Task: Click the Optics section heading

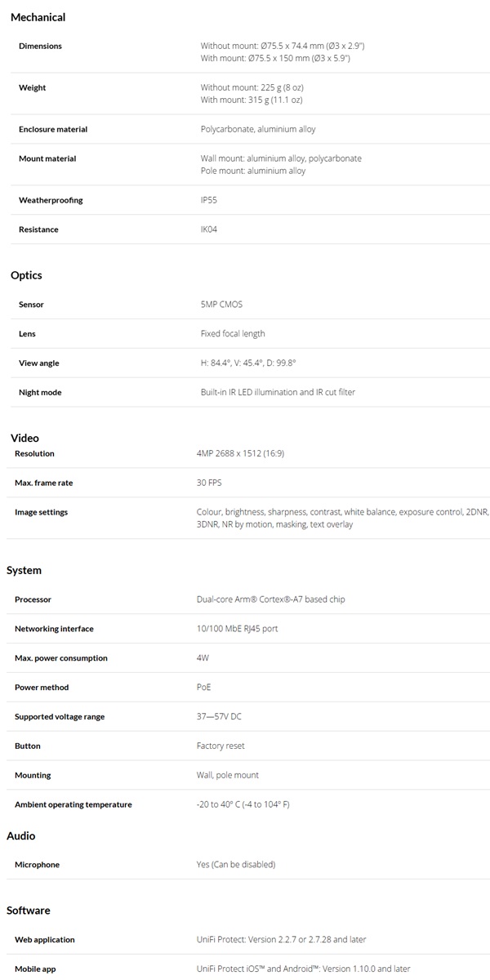Action: (x=26, y=275)
